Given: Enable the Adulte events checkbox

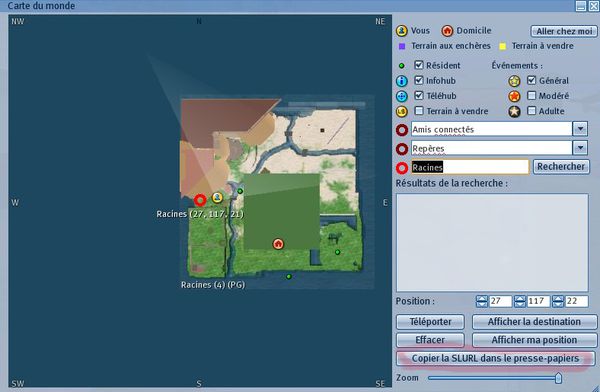Looking at the screenshot, I should coord(532,111).
